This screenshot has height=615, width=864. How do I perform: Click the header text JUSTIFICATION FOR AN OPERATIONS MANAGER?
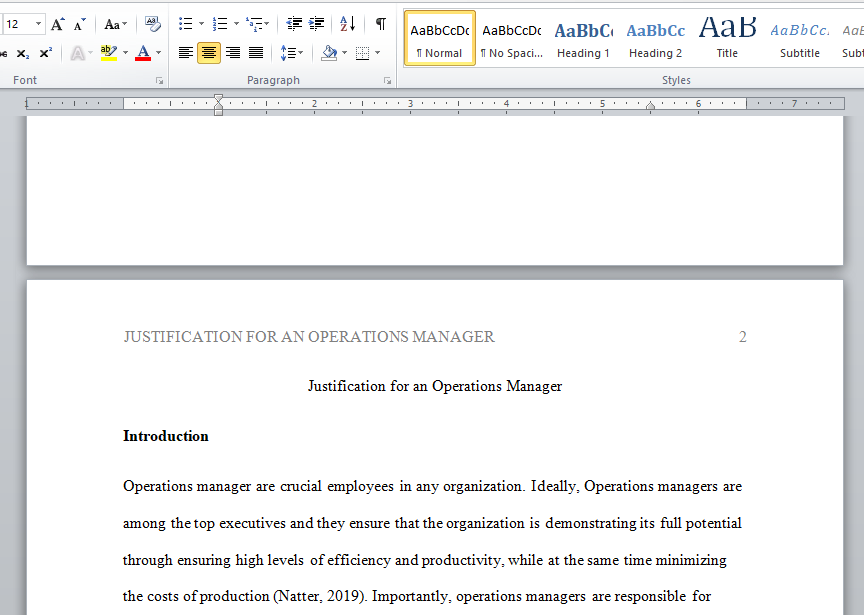309,337
